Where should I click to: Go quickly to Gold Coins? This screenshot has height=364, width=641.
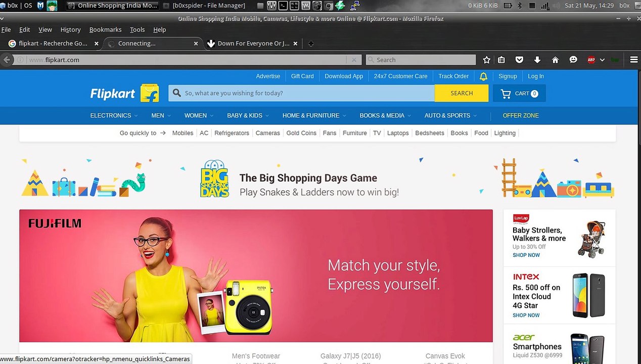pyautogui.click(x=301, y=133)
